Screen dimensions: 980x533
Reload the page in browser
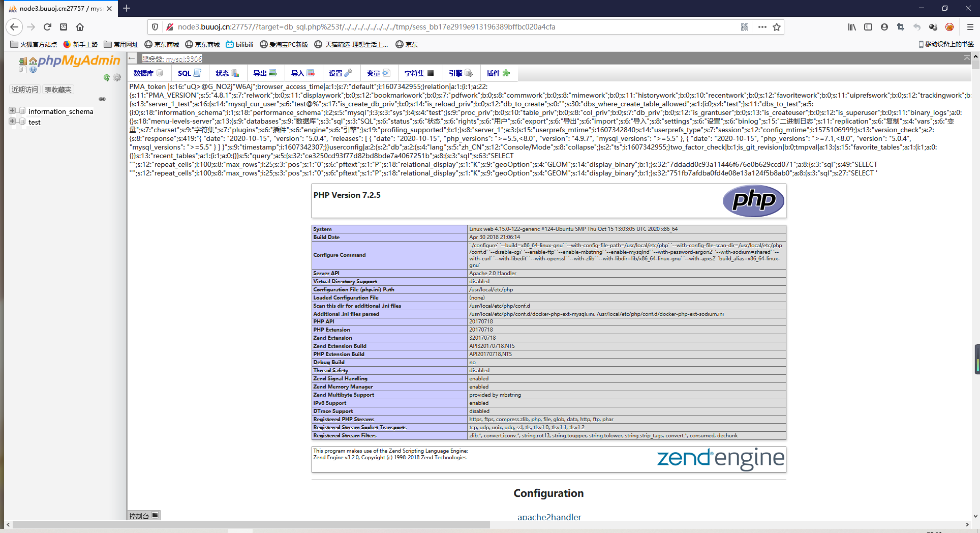pyautogui.click(x=47, y=27)
